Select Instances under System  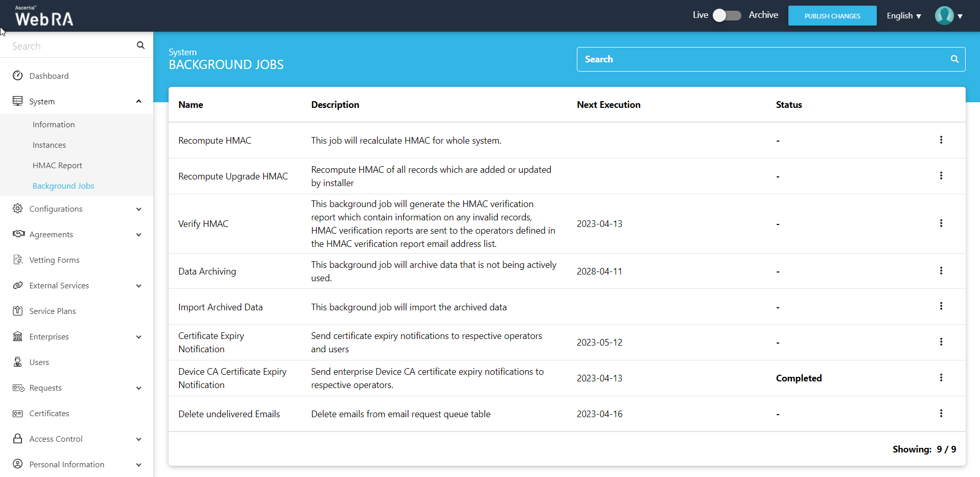(x=49, y=145)
